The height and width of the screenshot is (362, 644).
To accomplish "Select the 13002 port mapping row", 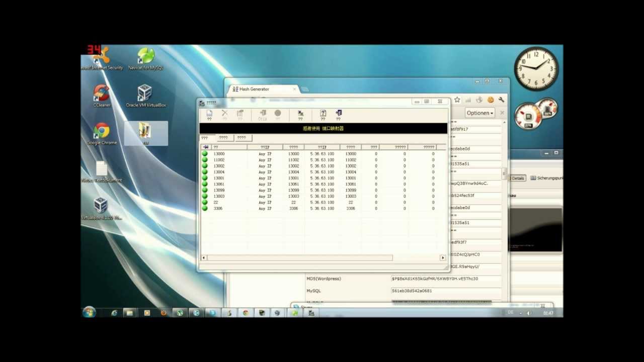I will [x=323, y=166].
